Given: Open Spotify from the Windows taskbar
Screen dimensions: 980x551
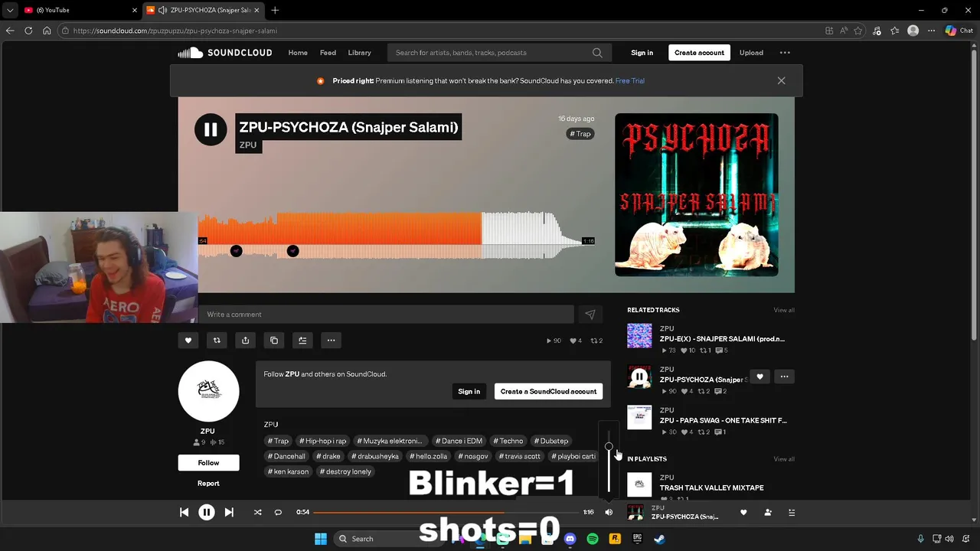Looking at the screenshot, I should coord(592,539).
